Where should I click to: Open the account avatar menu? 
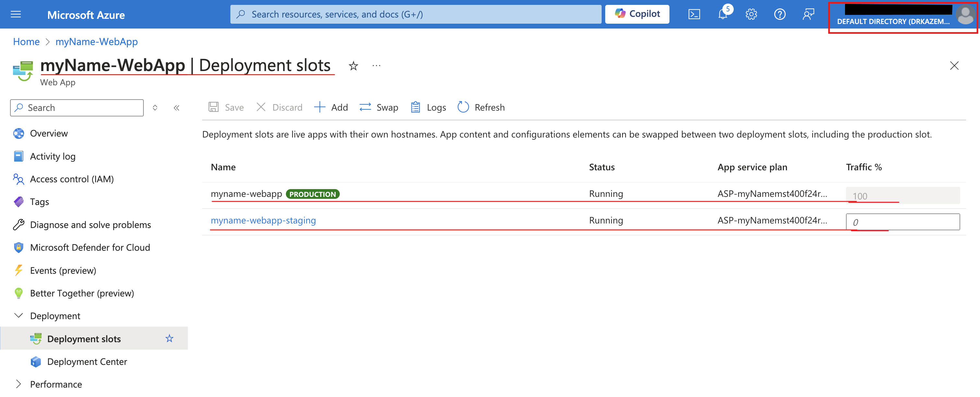[x=965, y=15]
